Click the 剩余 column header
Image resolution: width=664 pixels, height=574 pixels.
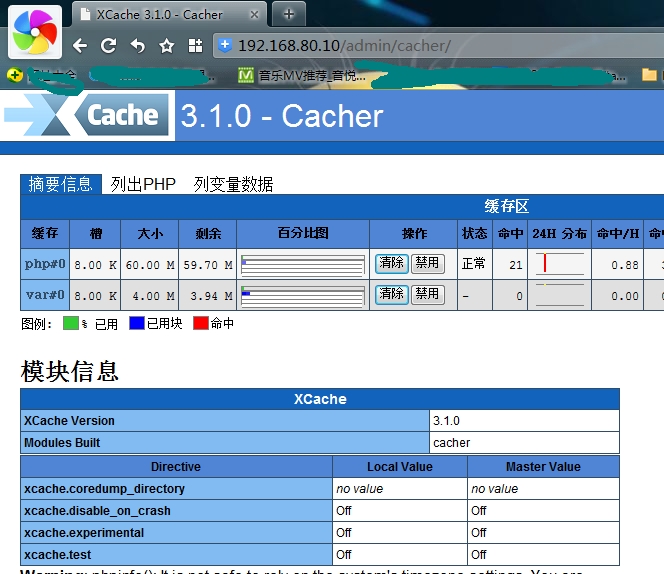(x=208, y=233)
